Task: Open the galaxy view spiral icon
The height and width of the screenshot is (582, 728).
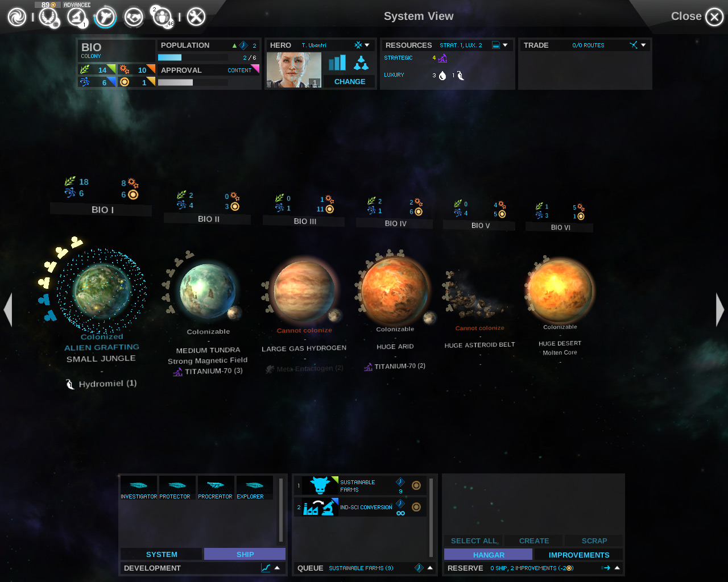Action: (16, 17)
